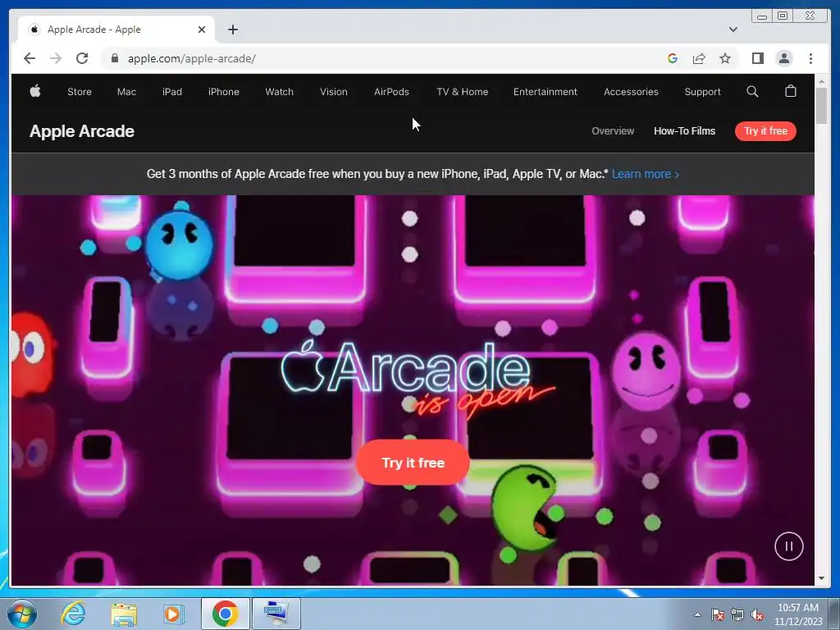This screenshot has width=840, height=630.
Task: Open the iPhone menu
Action: 223,92
